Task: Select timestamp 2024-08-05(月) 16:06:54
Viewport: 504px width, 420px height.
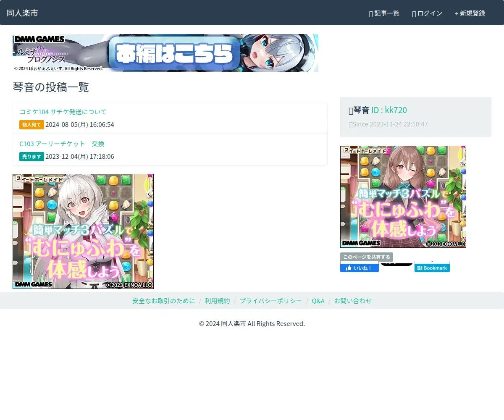Action: click(x=80, y=125)
